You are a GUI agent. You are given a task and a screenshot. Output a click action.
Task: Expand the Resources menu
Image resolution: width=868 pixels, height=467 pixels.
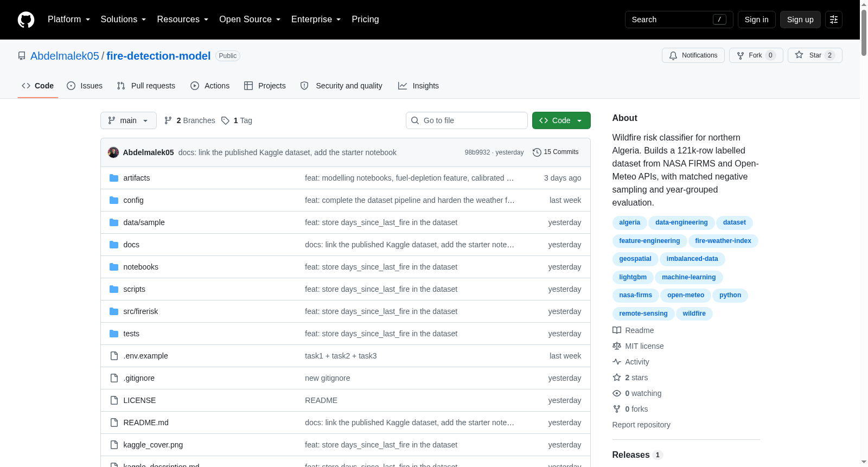pos(182,20)
